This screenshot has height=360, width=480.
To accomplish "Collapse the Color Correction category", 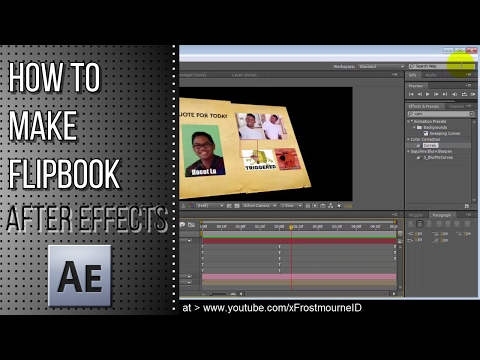I will (409, 139).
